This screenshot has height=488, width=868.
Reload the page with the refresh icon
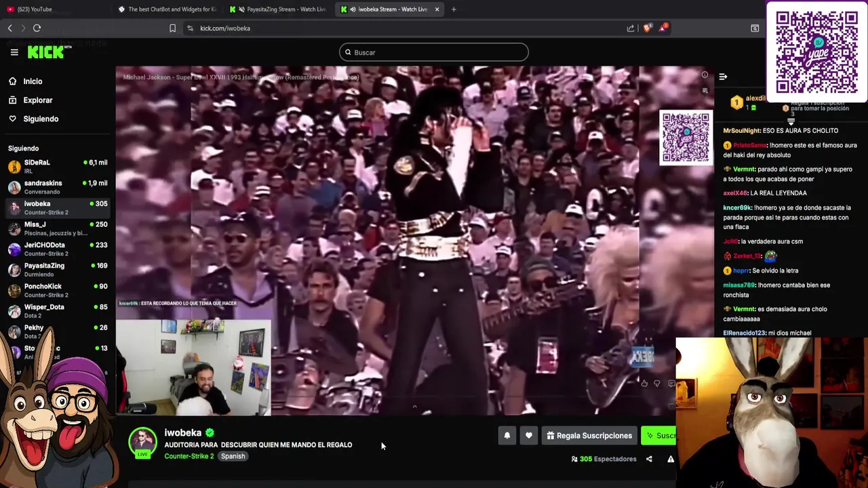pos(37,28)
